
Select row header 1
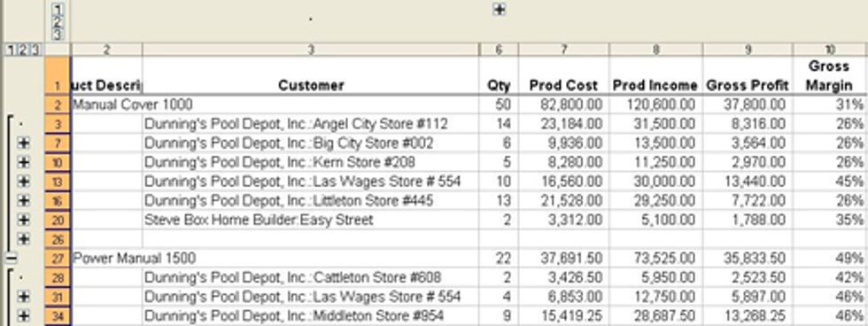click(58, 76)
